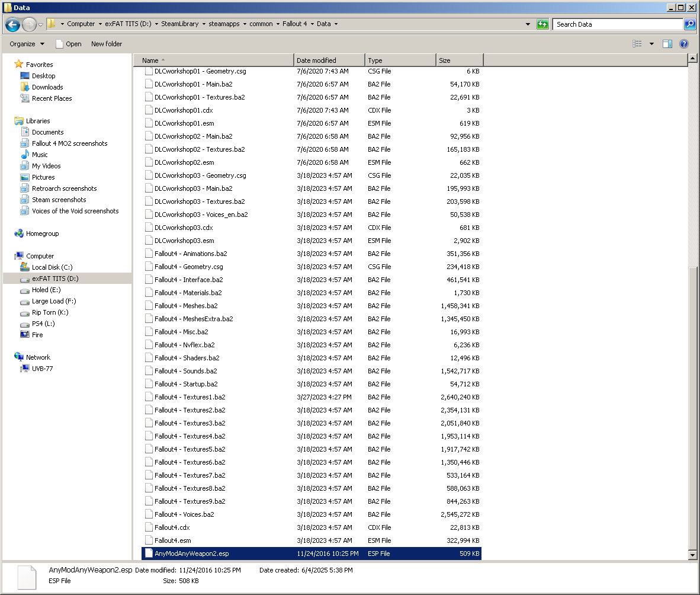
Task: Click file icon of Fallout4 - Interface.ba2
Action: pyautogui.click(x=149, y=280)
